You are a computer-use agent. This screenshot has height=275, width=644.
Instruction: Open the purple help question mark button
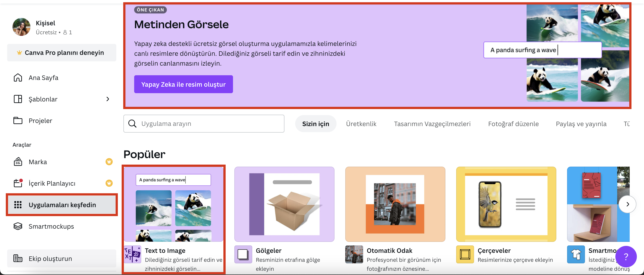[x=626, y=257]
